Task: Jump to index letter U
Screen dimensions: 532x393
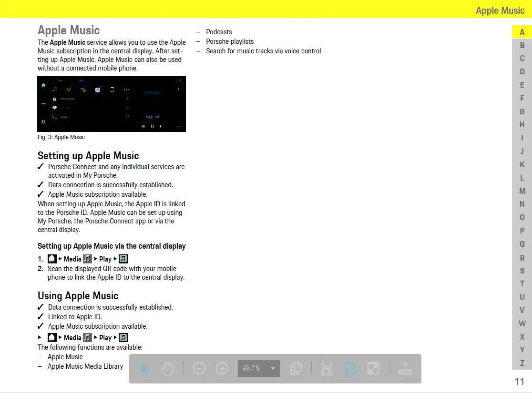Action: 522,297
